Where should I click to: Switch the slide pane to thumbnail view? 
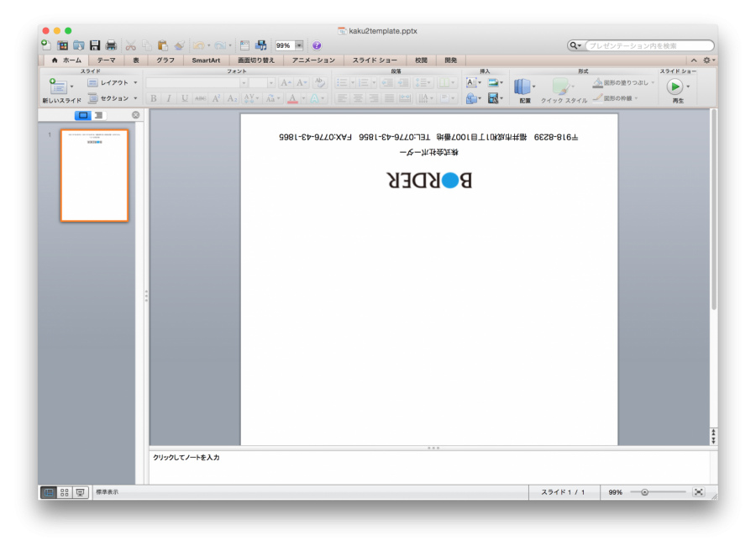point(83,115)
